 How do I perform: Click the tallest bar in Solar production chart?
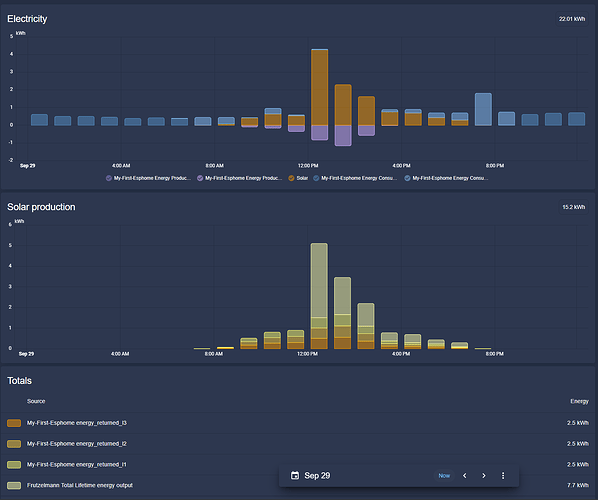(319, 296)
